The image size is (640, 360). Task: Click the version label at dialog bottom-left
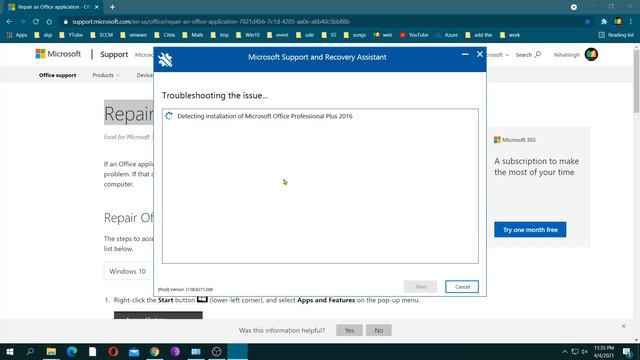point(185,289)
